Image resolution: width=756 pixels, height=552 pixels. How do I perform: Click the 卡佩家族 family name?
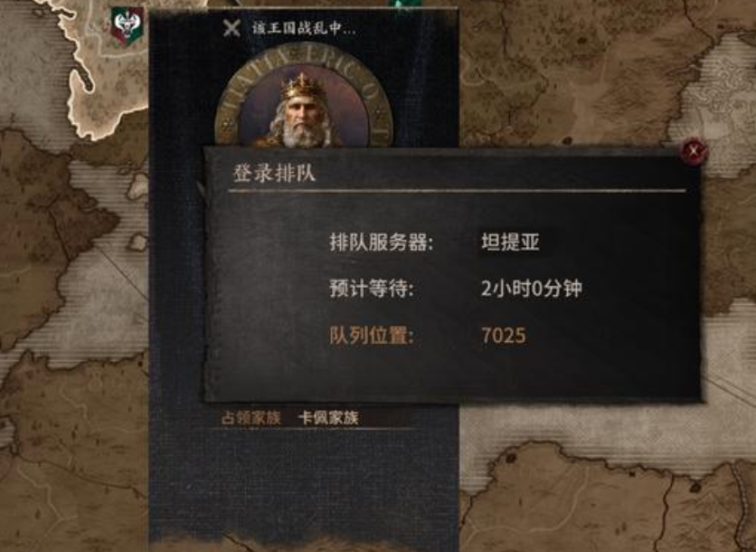point(328,418)
